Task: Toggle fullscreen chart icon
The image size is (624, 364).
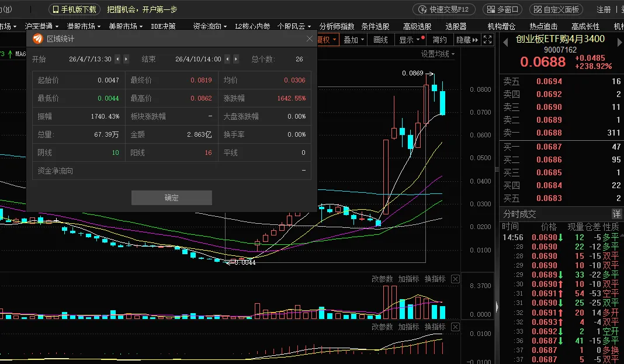Action: tap(487, 39)
